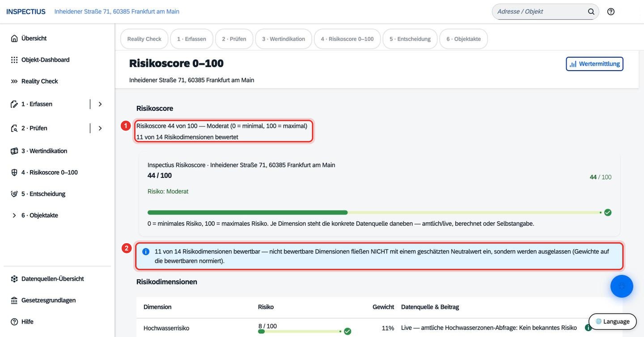
Task: Click the Wertindikation money icon in the sidebar
Action: coord(14,151)
